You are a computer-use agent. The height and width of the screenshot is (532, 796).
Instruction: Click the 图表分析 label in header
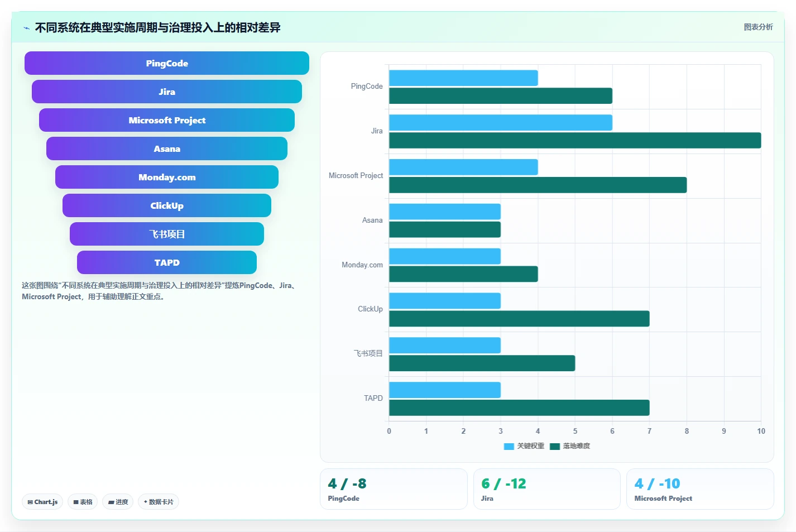point(758,27)
